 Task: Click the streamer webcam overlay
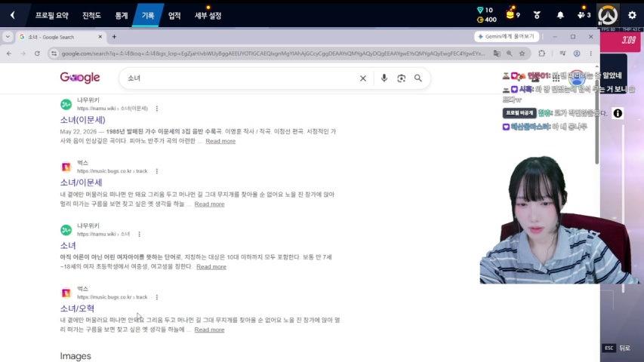[559, 219]
